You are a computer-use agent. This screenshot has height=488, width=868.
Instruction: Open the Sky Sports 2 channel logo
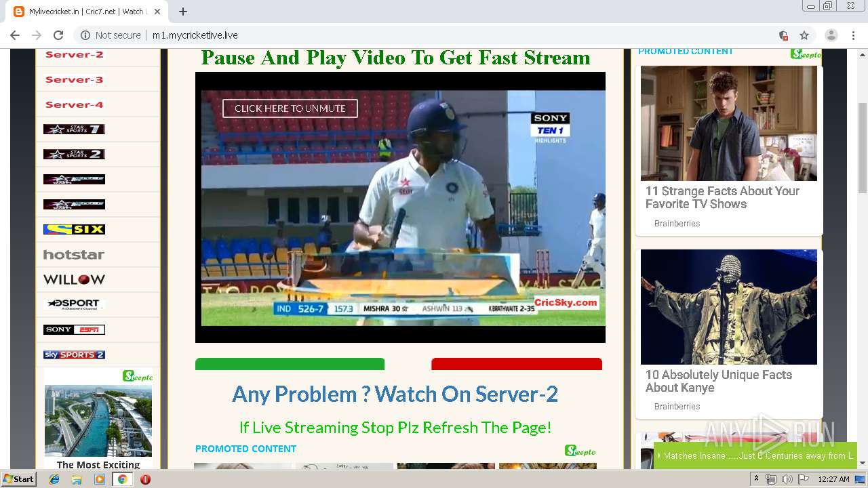point(74,355)
